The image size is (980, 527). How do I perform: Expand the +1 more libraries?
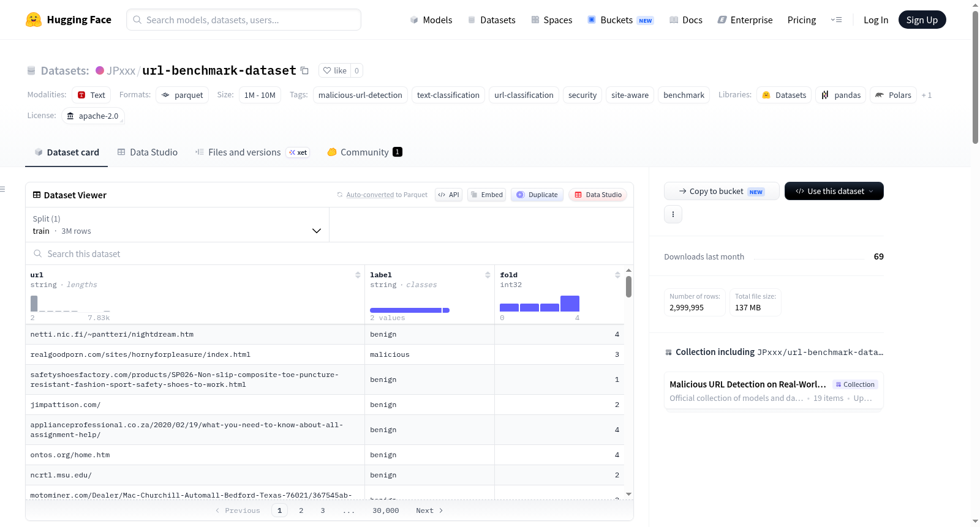coord(927,95)
